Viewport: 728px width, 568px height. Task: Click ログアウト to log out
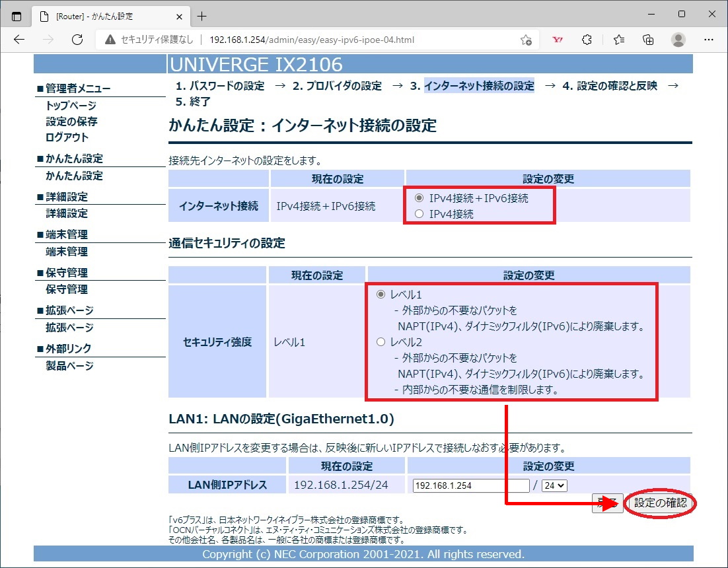(67, 137)
